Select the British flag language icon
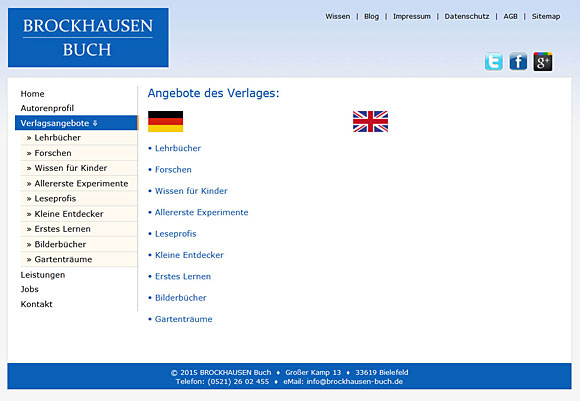The image size is (580, 401). [370, 121]
